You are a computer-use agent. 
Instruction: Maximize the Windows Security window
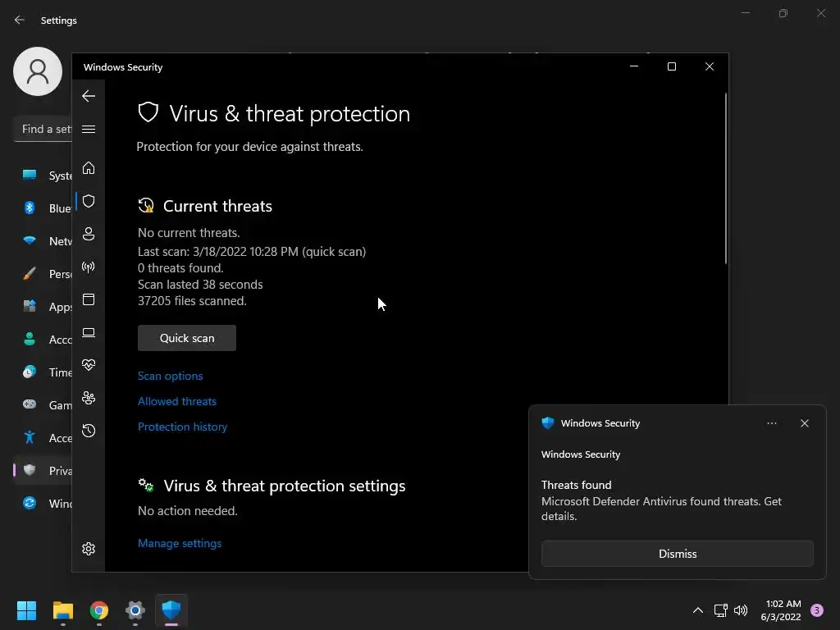[x=671, y=66]
